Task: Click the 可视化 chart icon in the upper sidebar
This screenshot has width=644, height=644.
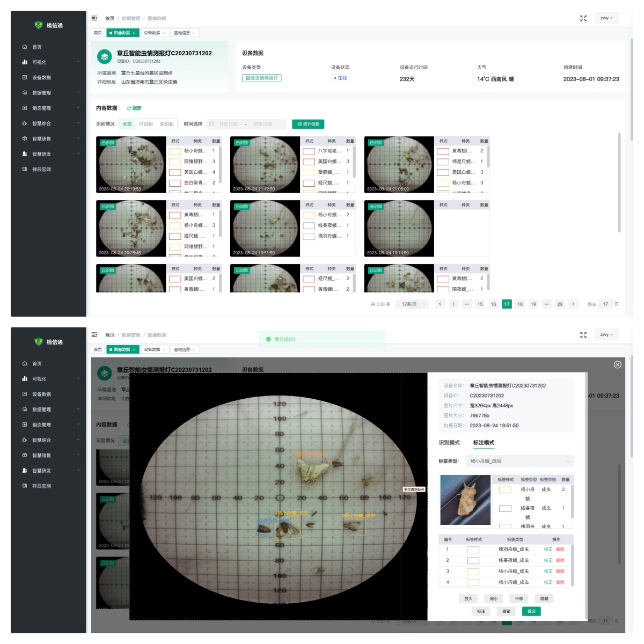Action: (25, 62)
